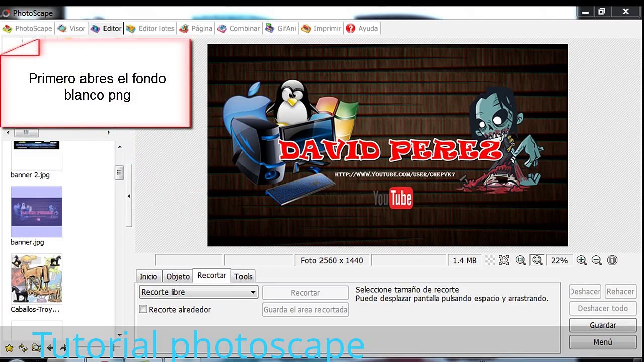
Task: Click the 1.4 MB file size field
Action: click(465, 260)
